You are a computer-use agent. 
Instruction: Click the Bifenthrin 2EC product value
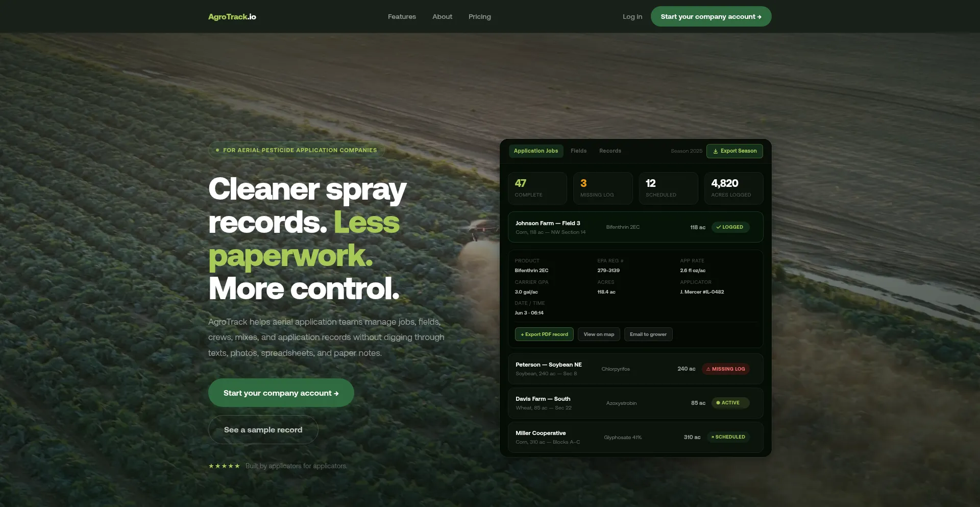point(531,271)
